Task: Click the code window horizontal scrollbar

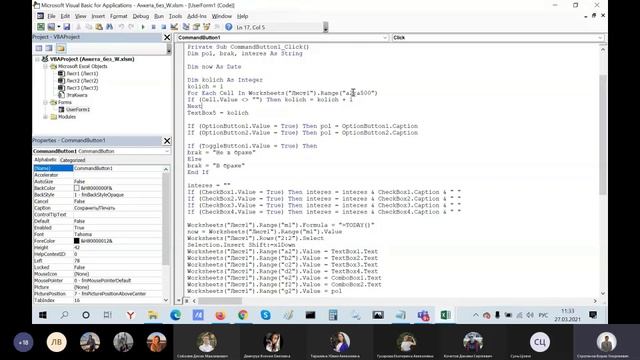Action: coord(220,301)
